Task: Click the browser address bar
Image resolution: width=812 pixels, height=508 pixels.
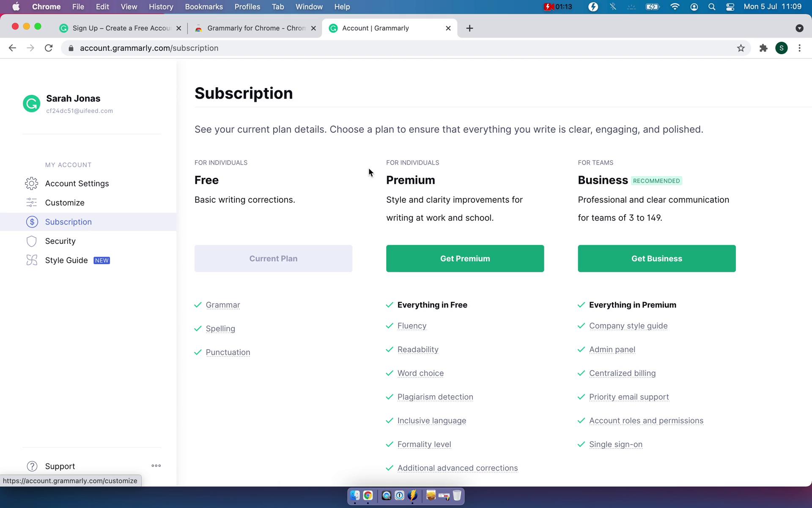Action: pyautogui.click(x=406, y=48)
